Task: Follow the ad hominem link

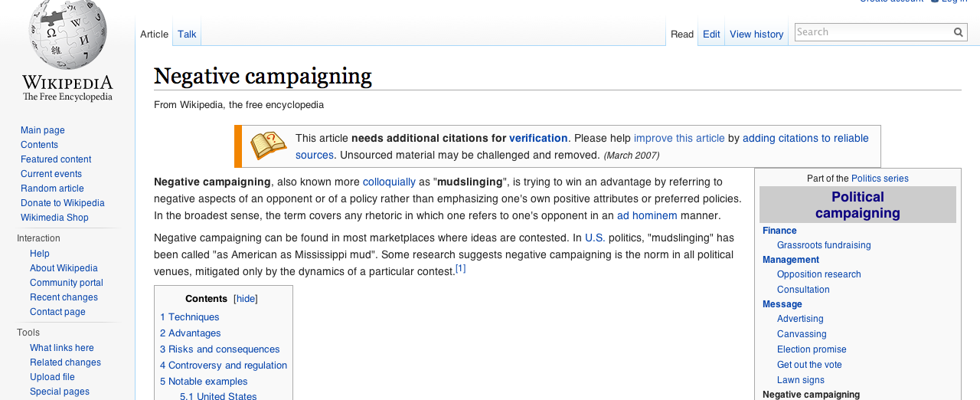Action: 647,216
